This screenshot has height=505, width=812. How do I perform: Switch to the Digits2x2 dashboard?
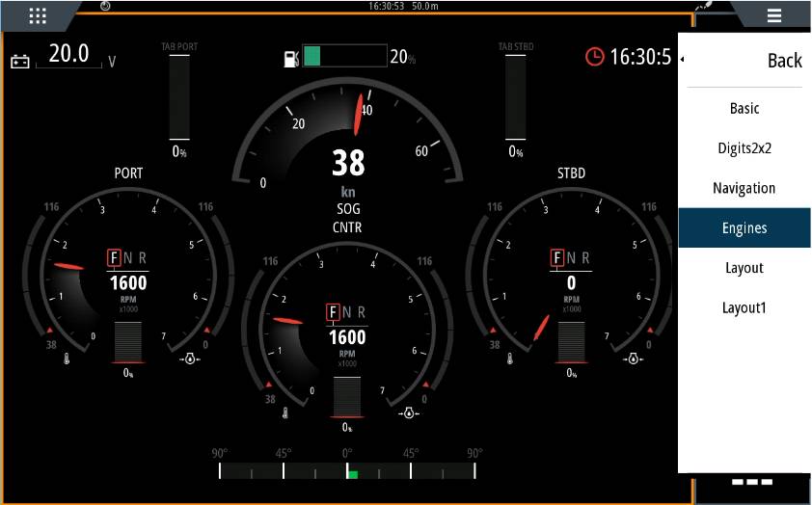pos(744,148)
